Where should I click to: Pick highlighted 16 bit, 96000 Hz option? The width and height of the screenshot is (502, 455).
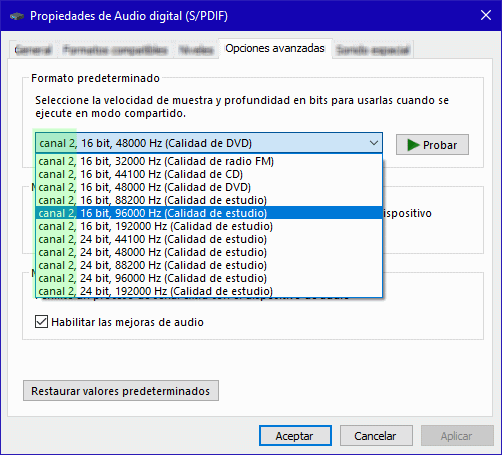209,213
